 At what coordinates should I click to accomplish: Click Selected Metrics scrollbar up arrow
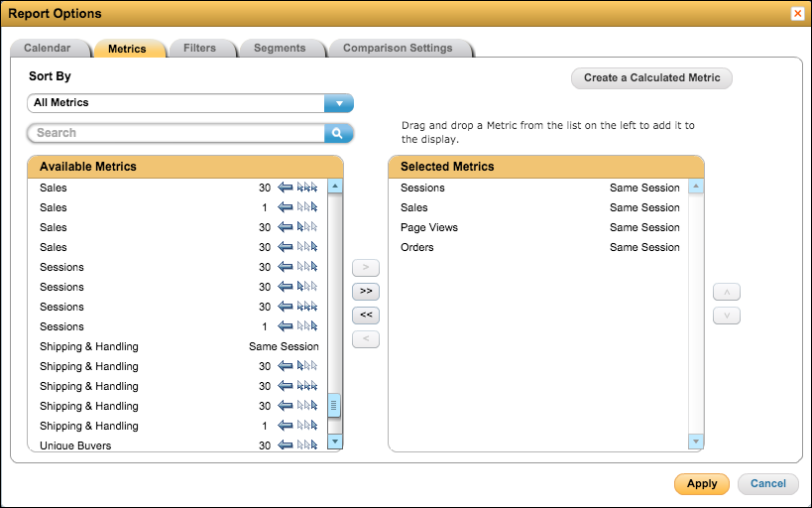(696, 187)
